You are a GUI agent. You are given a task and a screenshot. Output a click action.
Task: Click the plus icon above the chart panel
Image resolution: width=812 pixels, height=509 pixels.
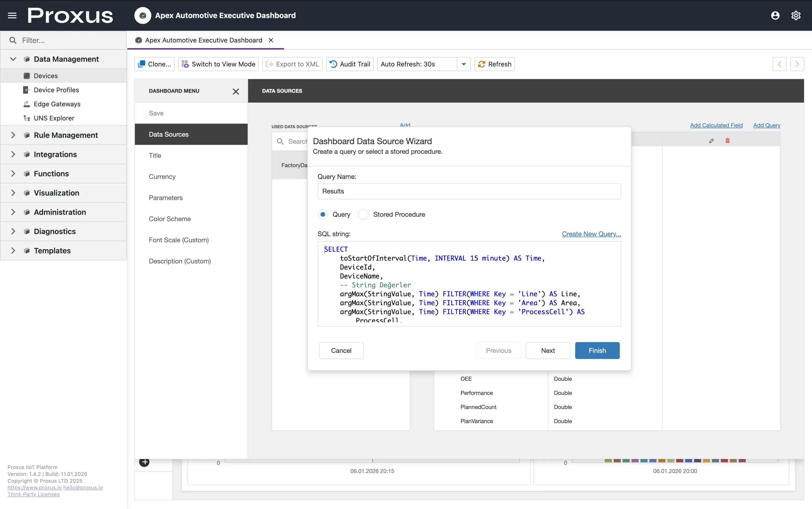[x=144, y=462]
